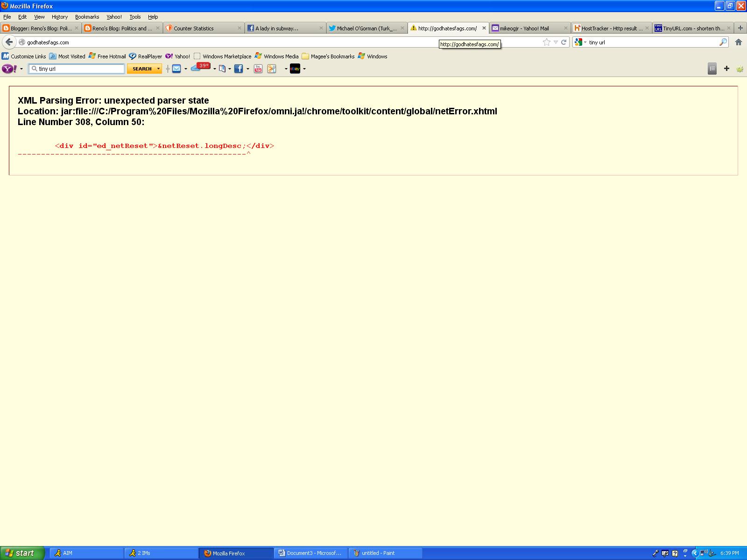Click the Yahoo toolbar bookmarks pages icon

coord(222,69)
